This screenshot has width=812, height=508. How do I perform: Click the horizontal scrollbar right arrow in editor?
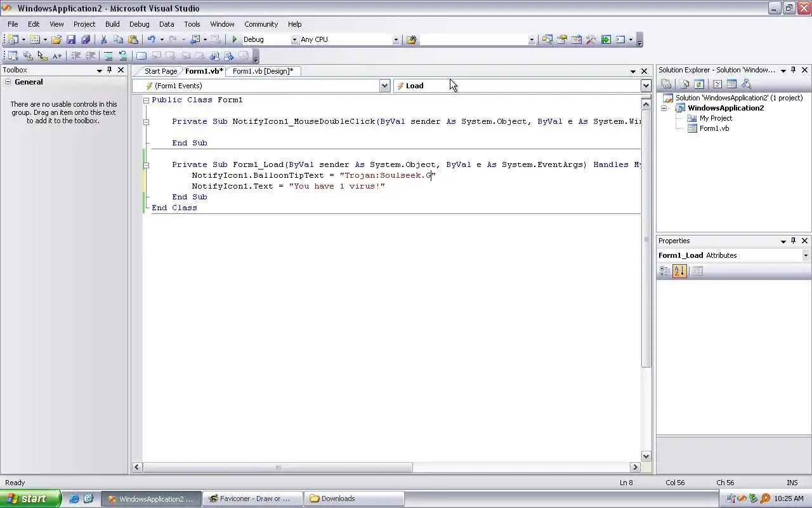(x=635, y=467)
